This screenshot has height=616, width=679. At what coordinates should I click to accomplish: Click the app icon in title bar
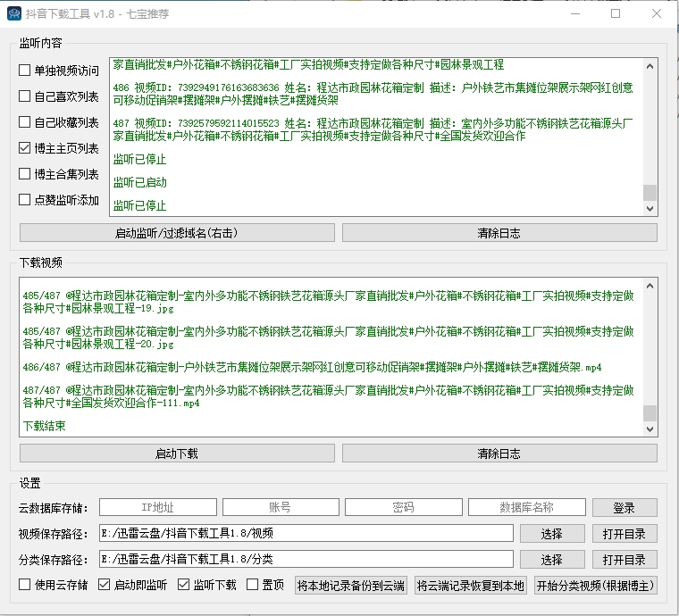click(13, 14)
